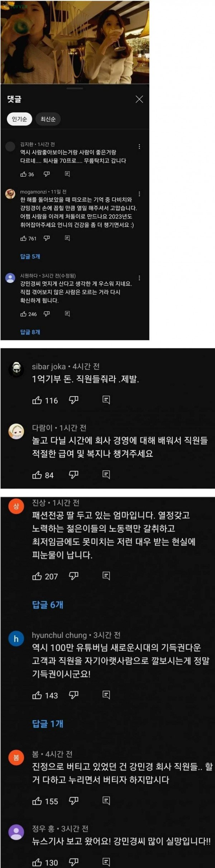
Task: Dislike the mogamonzi comment
Action: pyautogui.click(x=47, y=238)
